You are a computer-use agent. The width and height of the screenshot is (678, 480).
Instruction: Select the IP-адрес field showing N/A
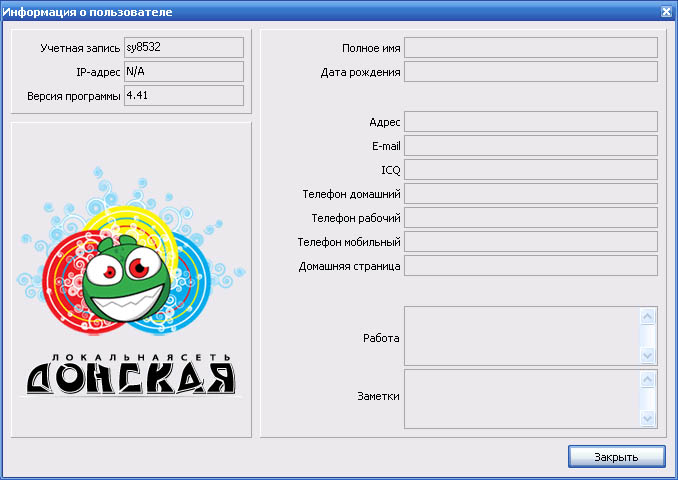(x=183, y=72)
